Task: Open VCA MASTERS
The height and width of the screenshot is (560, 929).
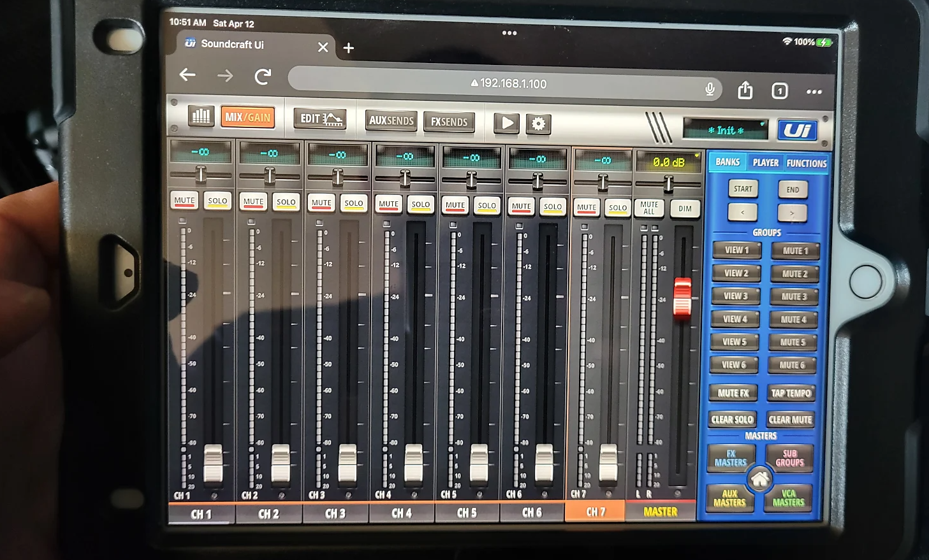Action: coord(788,498)
